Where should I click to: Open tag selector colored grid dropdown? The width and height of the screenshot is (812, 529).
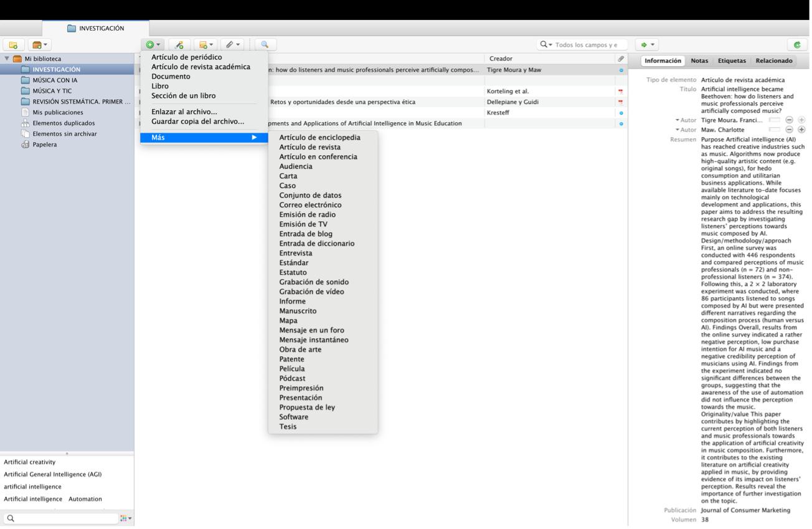coord(126,518)
